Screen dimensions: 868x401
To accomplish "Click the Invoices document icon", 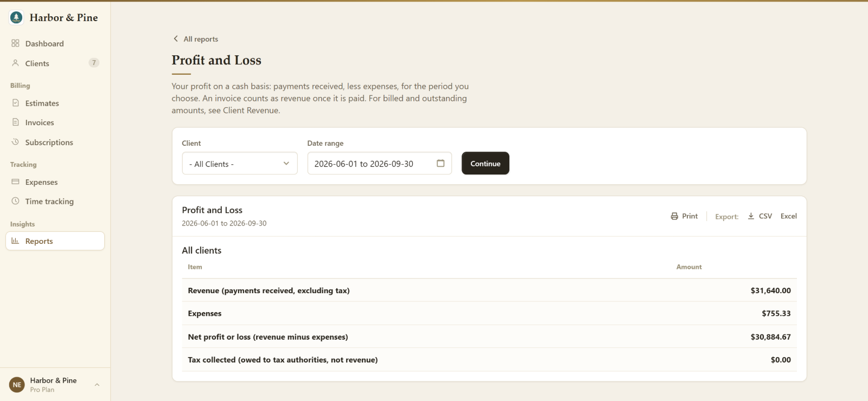I will 15,122.
